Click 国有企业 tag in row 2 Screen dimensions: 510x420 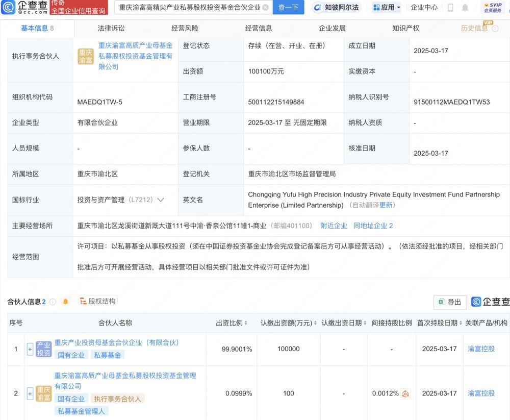71,399
